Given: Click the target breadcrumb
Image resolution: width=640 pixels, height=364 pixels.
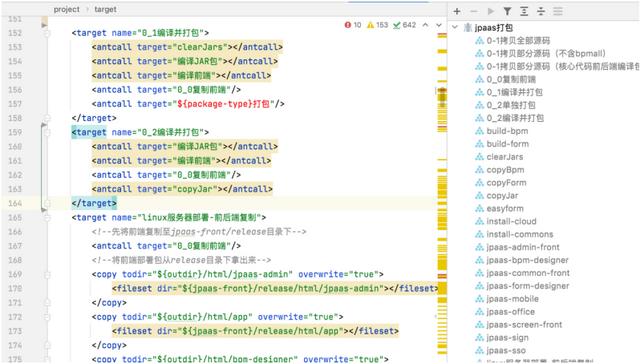Looking at the screenshot, I should point(105,9).
